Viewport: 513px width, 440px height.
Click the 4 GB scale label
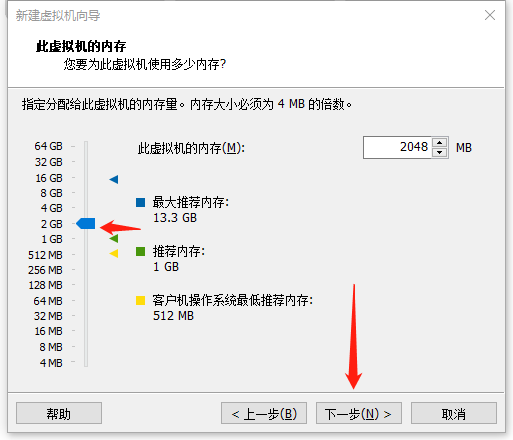[52, 208]
